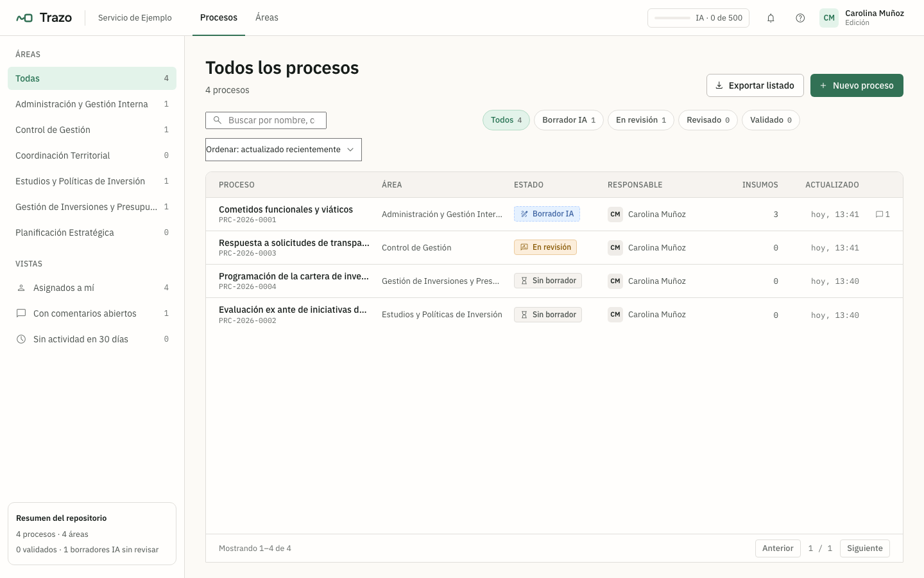Filter by Revisado chip
Screen dimensions: 924x578
click(708, 120)
